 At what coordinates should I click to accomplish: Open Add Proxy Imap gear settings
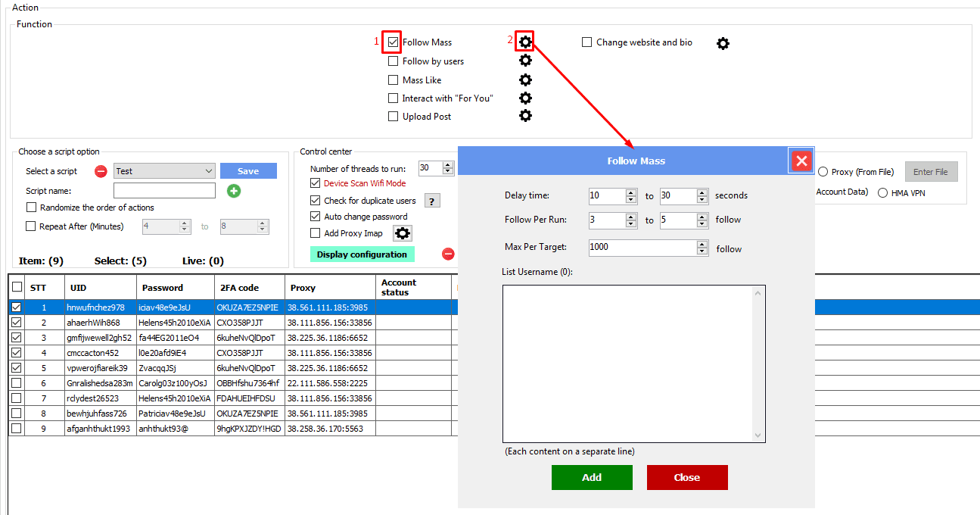pos(403,233)
